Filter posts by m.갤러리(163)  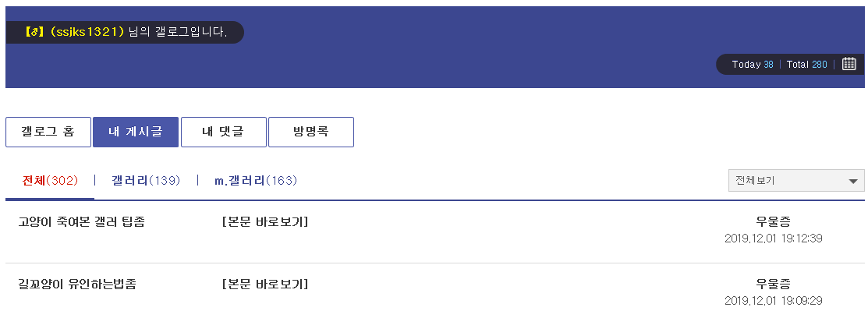click(x=256, y=180)
